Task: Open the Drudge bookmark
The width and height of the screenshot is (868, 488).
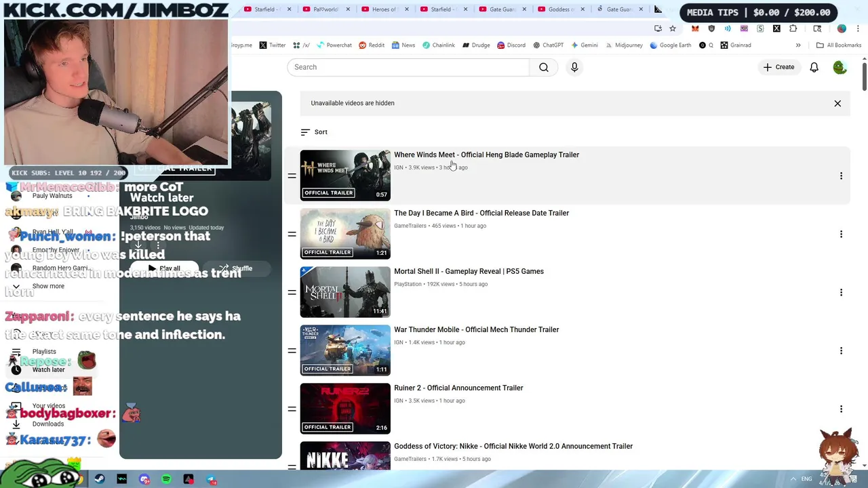Action: [x=476, y=45]
